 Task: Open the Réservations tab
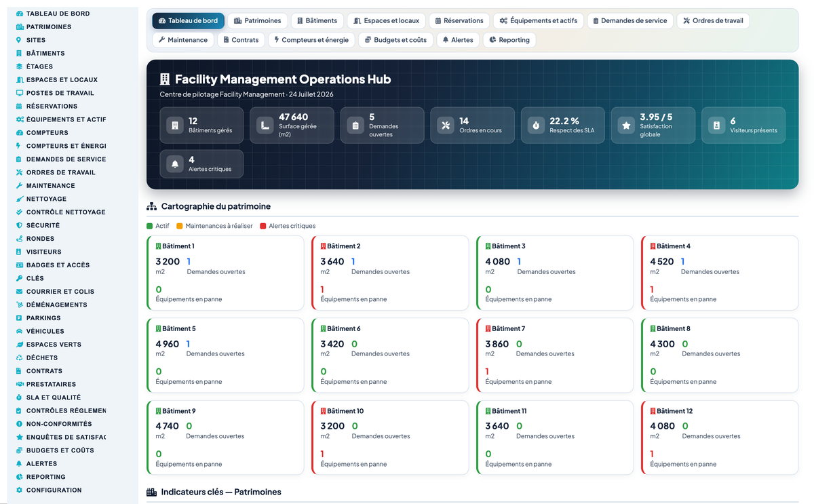460,20
